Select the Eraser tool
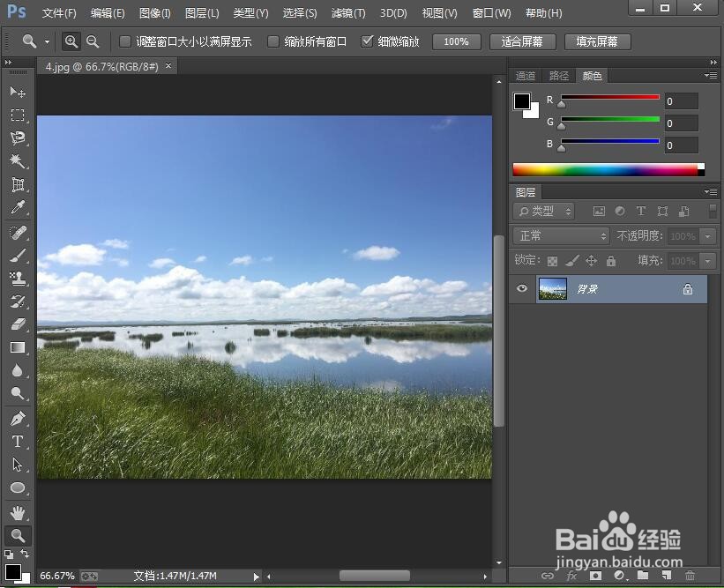This screenshot has height=588, width=724. 18,324
